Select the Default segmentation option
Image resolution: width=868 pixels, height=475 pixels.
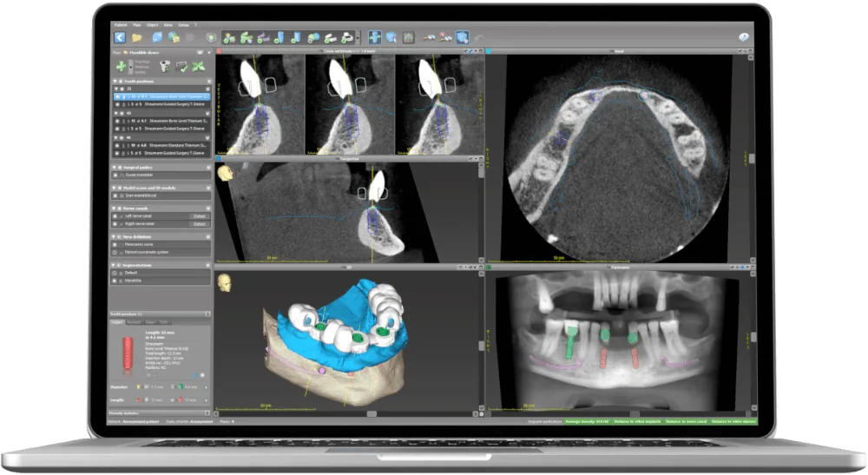(115, 273)
